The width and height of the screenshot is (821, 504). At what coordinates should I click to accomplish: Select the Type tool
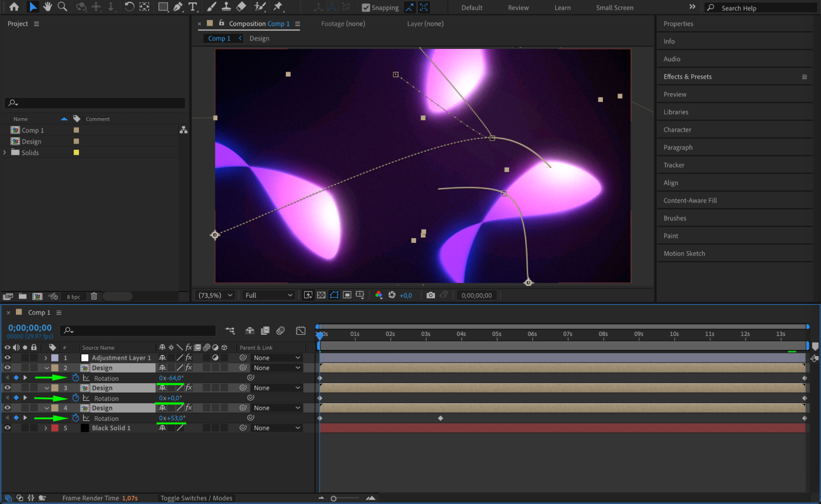pos(192,7)
